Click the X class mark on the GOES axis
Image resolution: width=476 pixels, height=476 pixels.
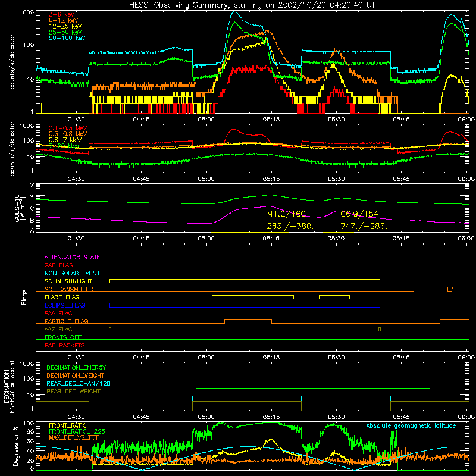point(32,186)
